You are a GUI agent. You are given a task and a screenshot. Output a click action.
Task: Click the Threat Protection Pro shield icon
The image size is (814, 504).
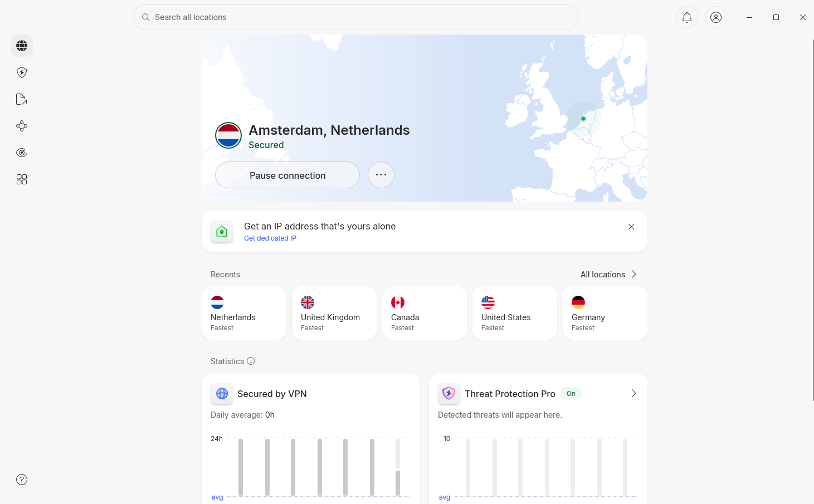point(449,394)
